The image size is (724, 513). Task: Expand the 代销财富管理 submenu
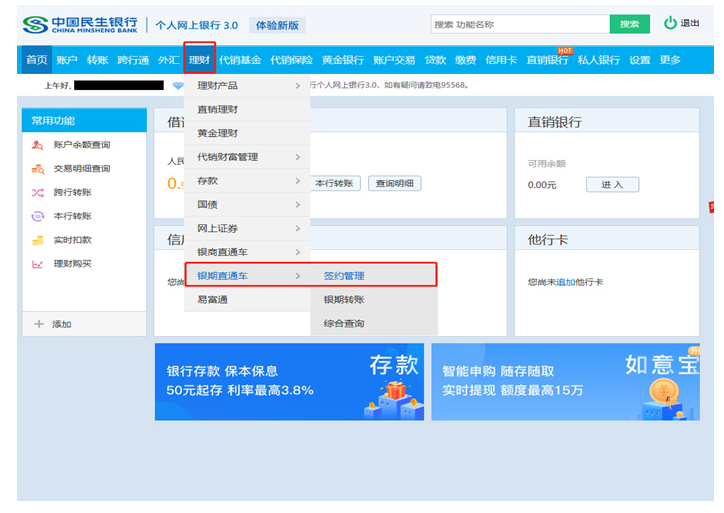[x=248, y=157]
